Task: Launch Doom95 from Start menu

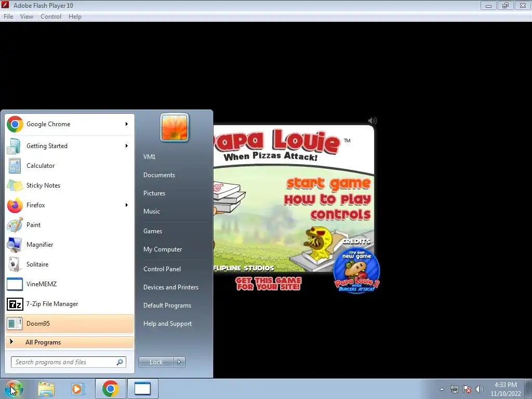Action: click(69, 323)
